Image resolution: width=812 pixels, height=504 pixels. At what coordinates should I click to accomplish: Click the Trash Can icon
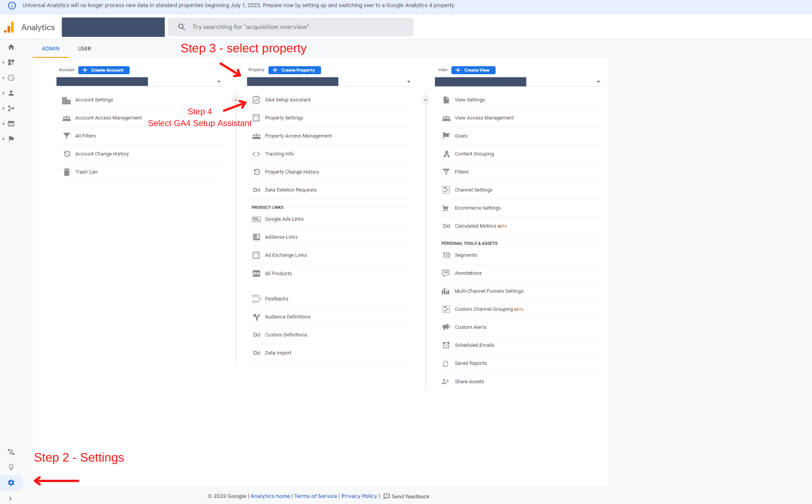click(x=67, y=172)
